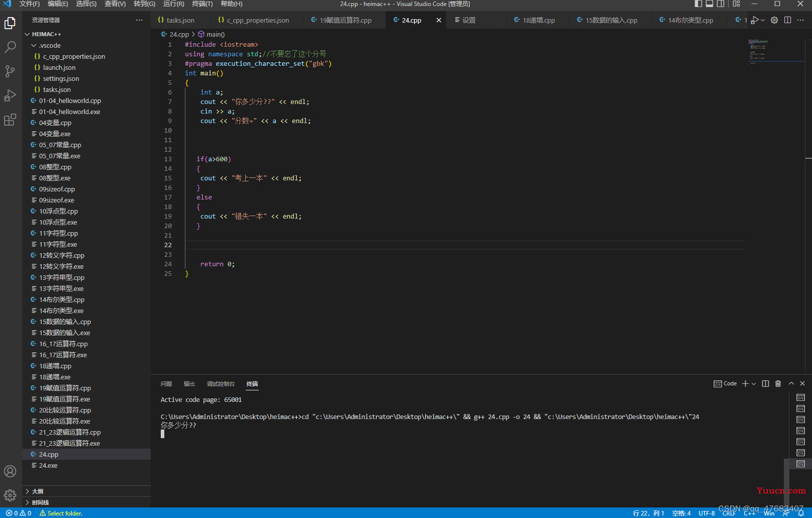Open the Run and Debug view
The height and width of the screenshot is (518, 812).
(10, 95)
